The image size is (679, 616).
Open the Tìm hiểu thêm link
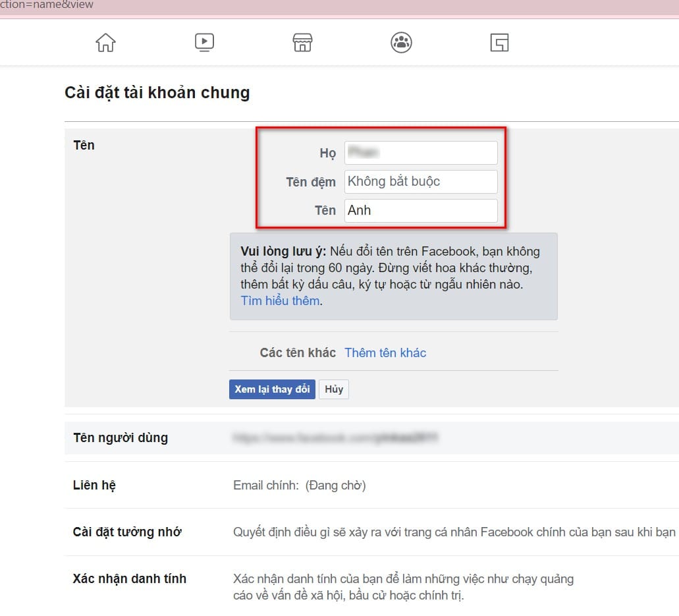tap(280, 300)
